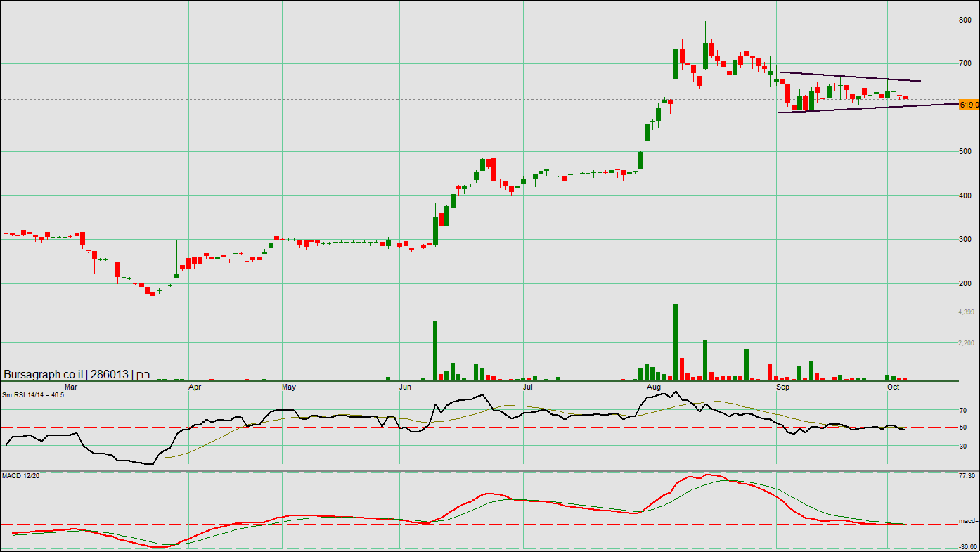Image resolution: width=980 pixels, height=552 pixels.
Task: Click the 4,399 volume axis label
Action: pos(967,312)
